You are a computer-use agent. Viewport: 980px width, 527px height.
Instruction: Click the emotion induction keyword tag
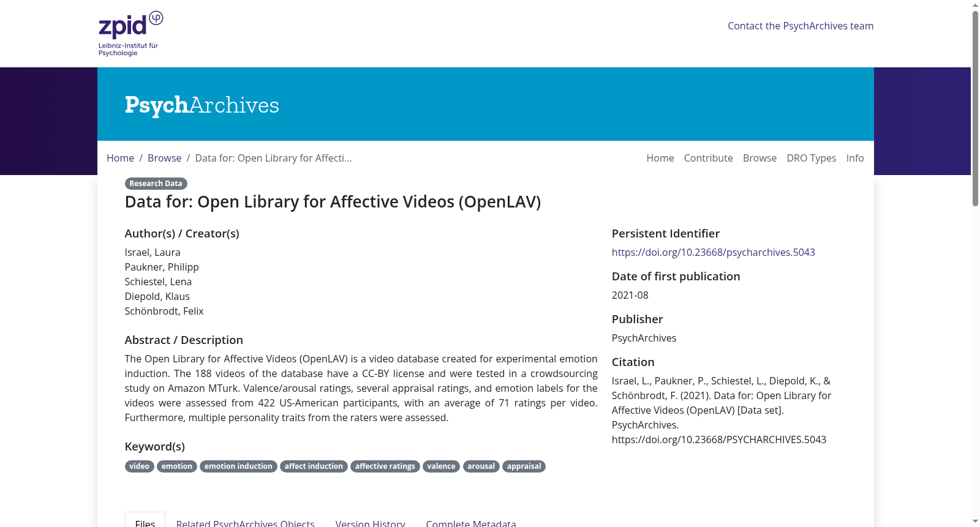tap(238, 466)
